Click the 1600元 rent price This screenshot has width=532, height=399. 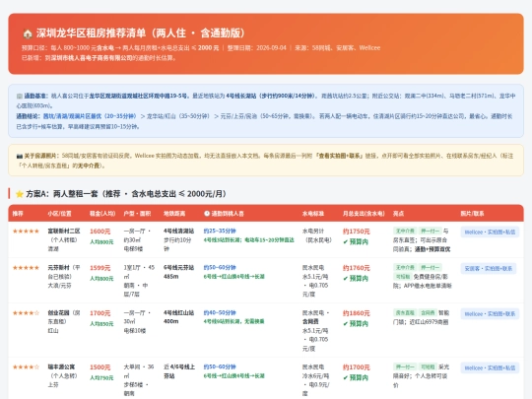(100, 232)
